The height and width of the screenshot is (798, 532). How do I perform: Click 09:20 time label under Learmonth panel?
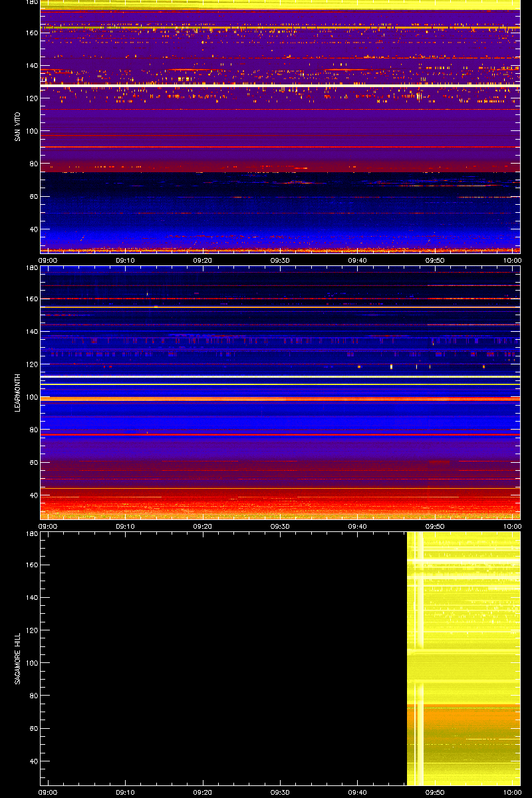click(203, 527)
